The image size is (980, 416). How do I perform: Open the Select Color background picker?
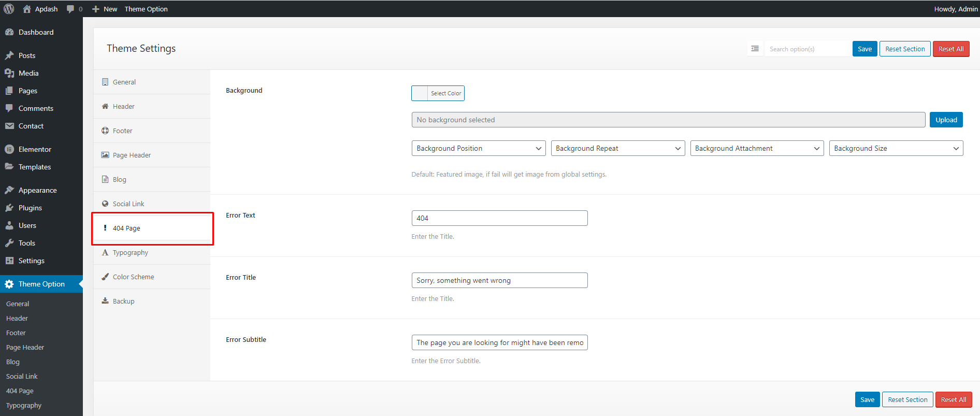pyautogui.click(x=438, y=93)
